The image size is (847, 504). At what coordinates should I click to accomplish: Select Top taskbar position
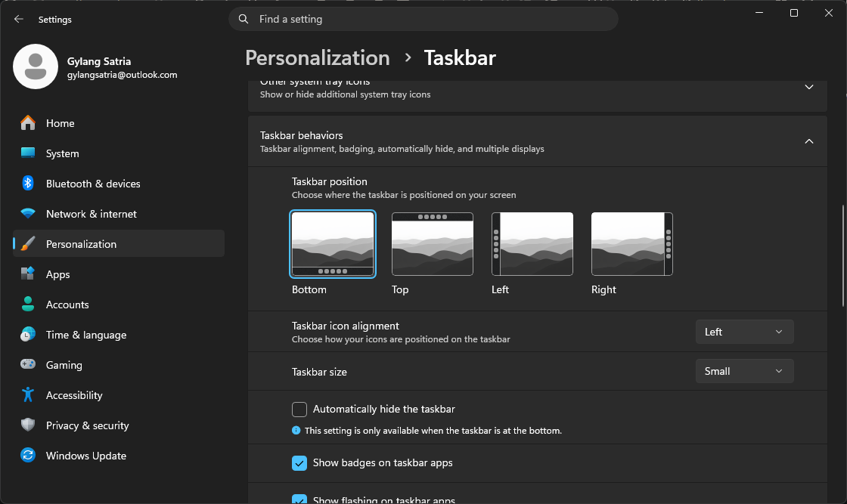432,244
